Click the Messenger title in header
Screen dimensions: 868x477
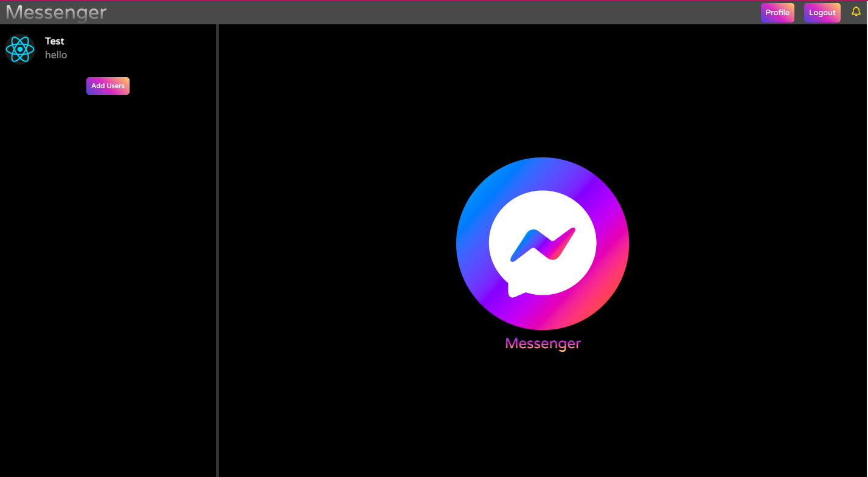pos(56,13)
